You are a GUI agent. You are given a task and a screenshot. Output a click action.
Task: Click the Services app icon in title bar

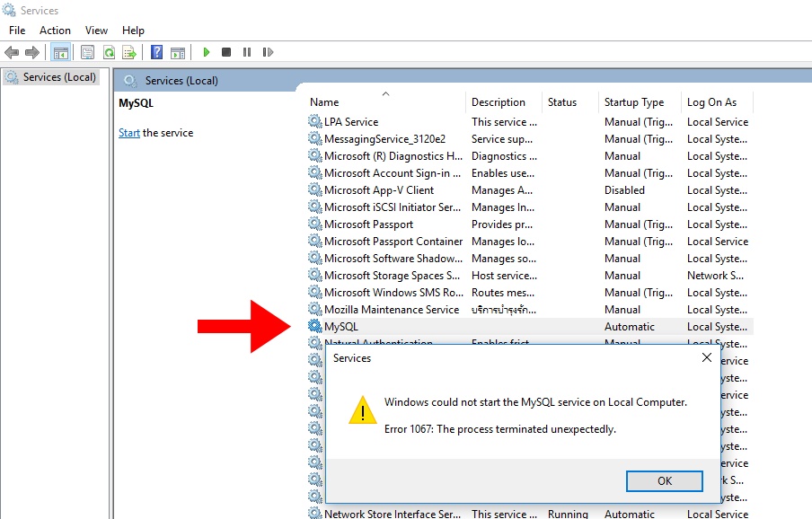tap(9, 10)
